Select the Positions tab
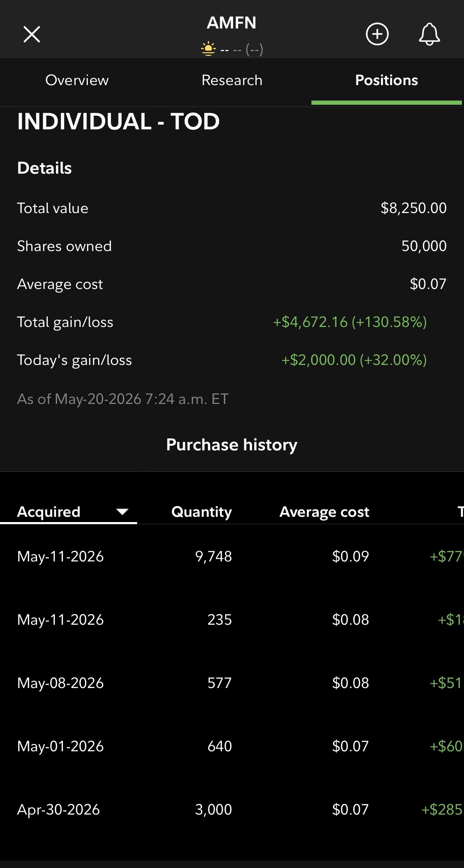Viewport: 464px width, 868px height. pos(387,80)
